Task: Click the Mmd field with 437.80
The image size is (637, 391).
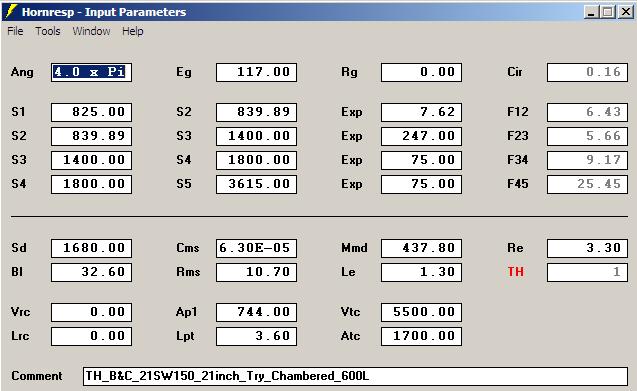Action: pos(421,248)
